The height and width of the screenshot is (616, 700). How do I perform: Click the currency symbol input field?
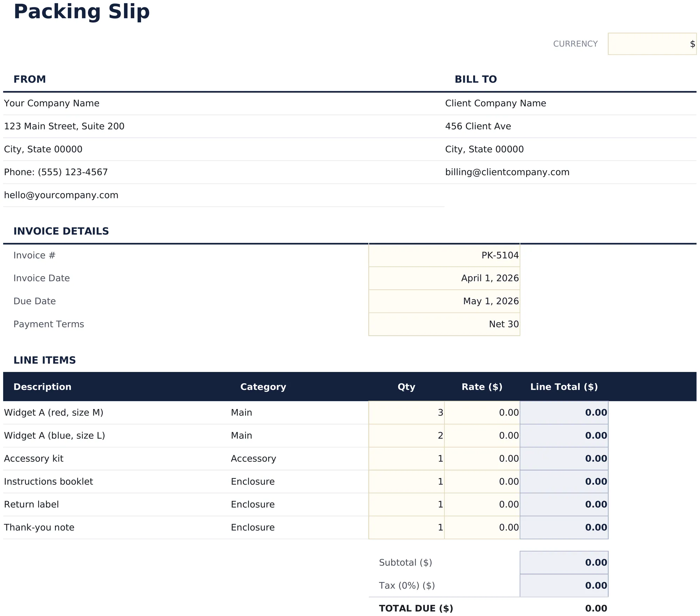[652, 44]
